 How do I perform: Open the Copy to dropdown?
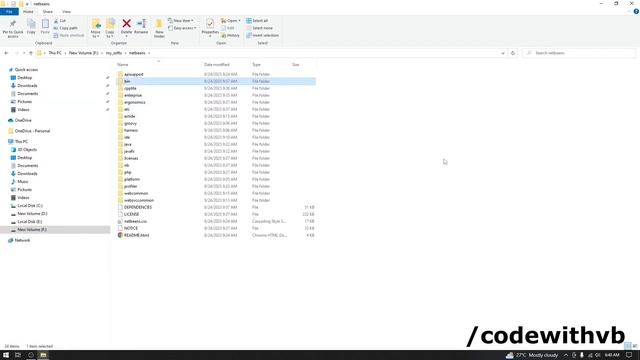[110, 28]
